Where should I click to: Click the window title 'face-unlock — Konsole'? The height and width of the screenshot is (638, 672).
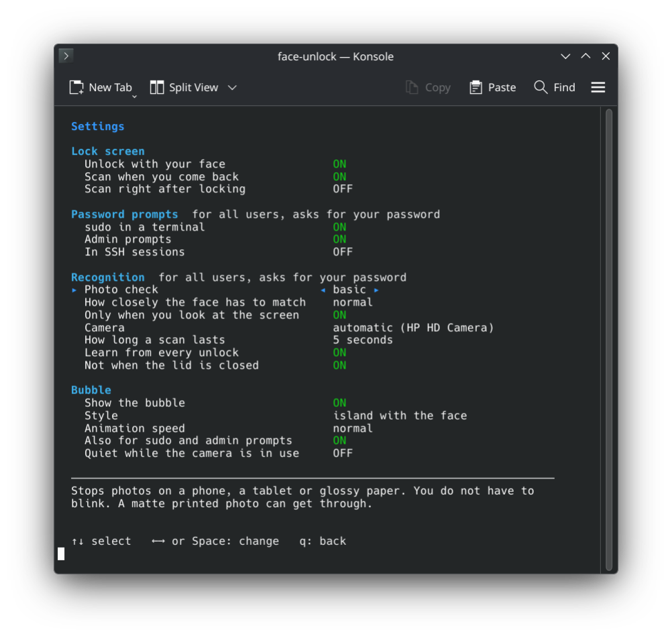pyautogui.click(x=335, y=56)
